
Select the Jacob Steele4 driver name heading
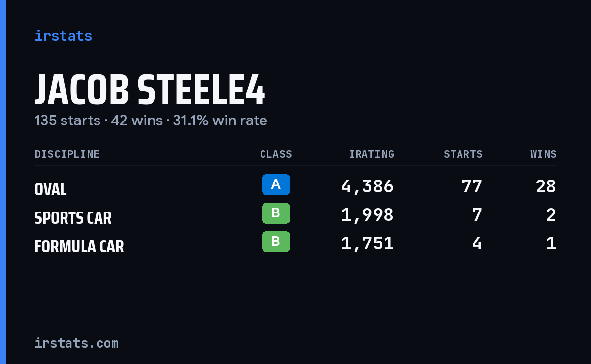[x=150, y=91]
